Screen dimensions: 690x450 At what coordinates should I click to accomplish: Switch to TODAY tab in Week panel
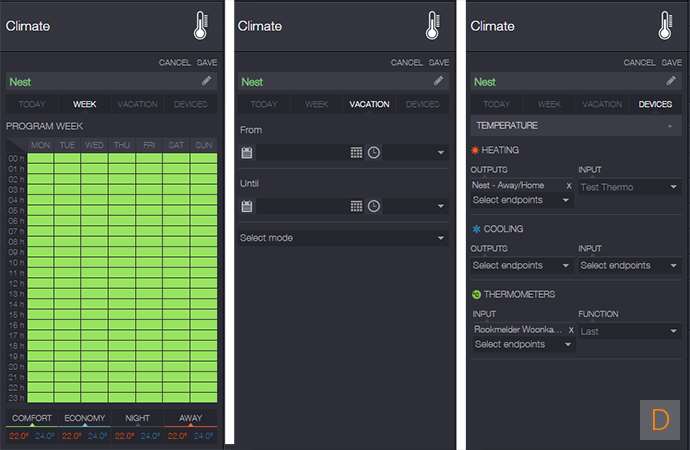coord(32,104)
